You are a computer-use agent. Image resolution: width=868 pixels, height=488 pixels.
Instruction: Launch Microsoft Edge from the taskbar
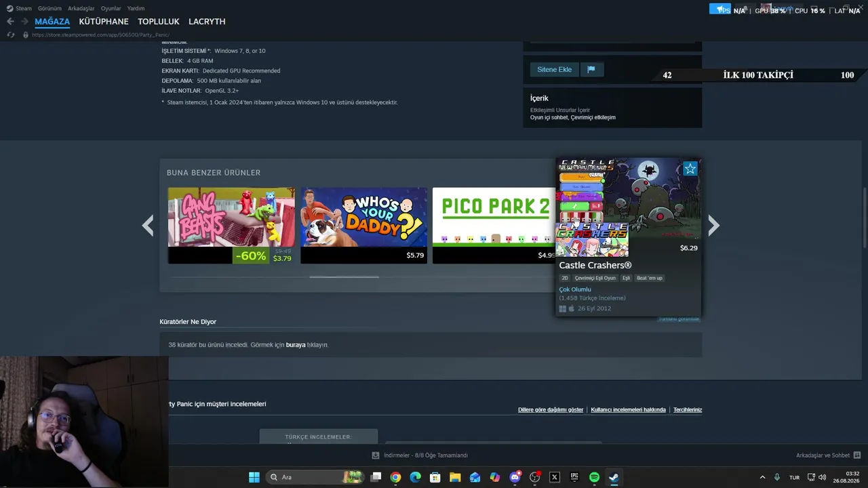point(415,477)
